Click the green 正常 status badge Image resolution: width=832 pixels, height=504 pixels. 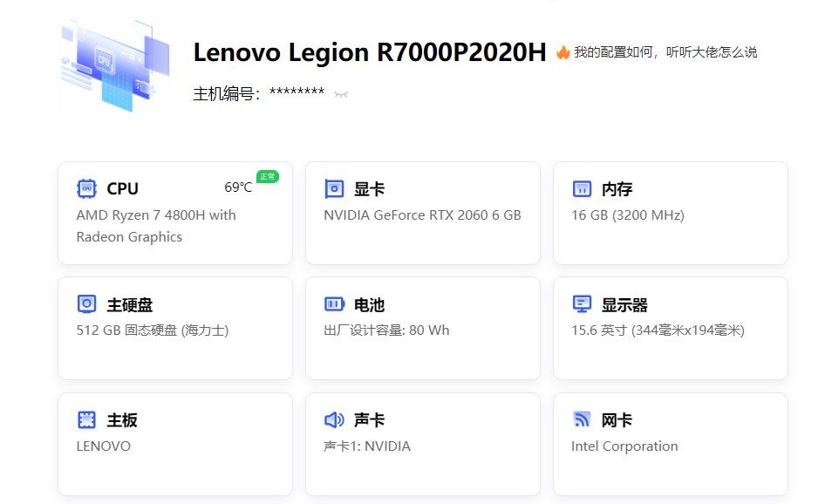click(266, 176)
